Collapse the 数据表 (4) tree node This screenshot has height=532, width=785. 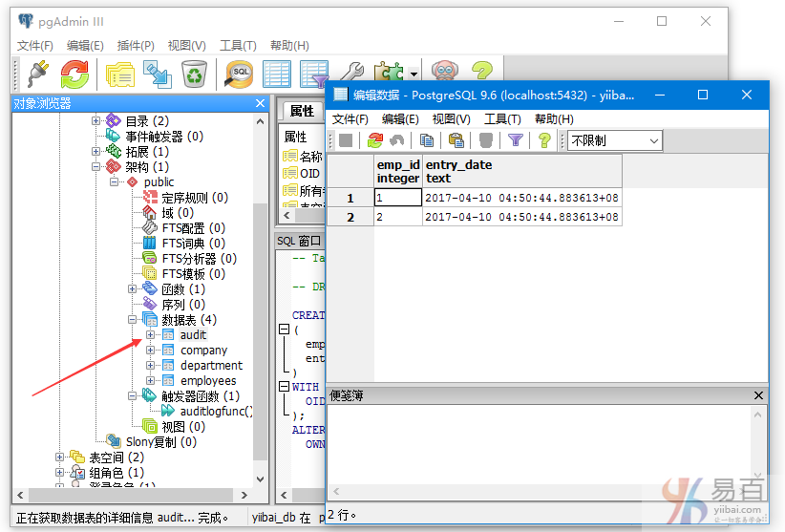click(133, 320)
